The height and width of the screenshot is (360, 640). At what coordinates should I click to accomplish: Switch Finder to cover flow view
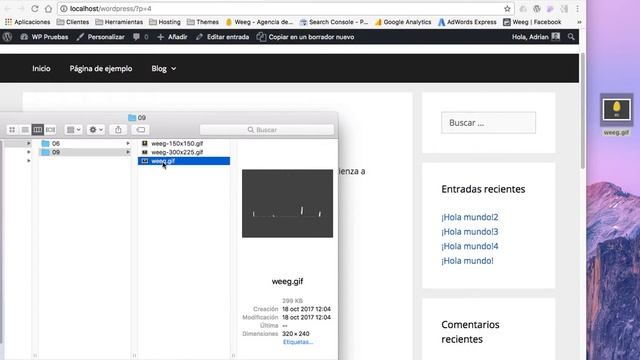click(50, 130)
